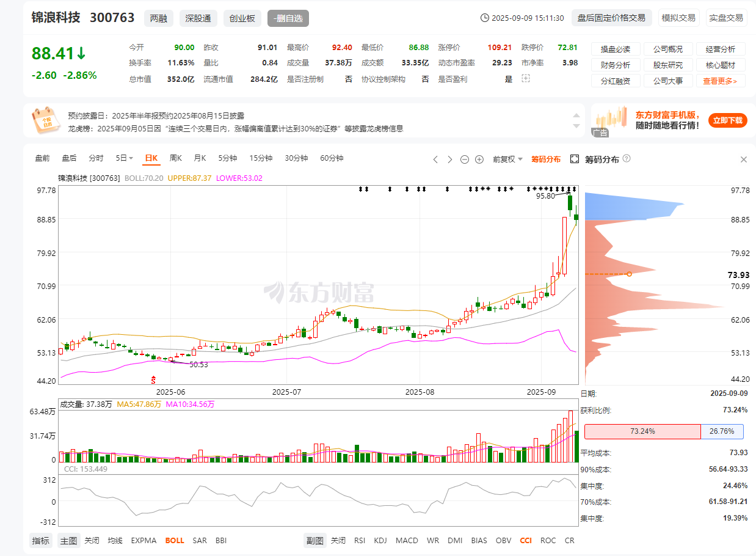756x556 pixels.
Task: Open help icon next to 筹码分布 title
Action: pos(627,159)
